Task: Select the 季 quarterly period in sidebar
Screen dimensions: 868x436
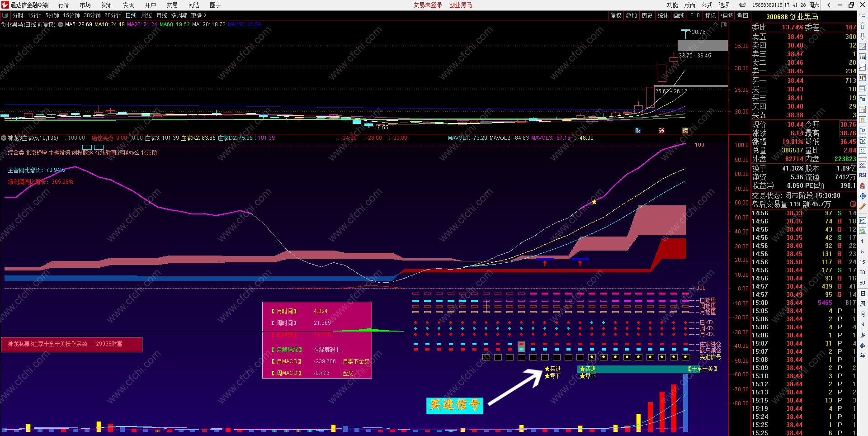Action: (863, 345)
